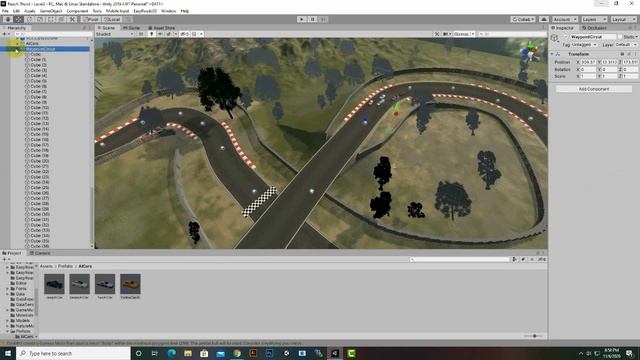Toggle Local/Global handle rotation
Viewport: 640px width, 360px height.
click(112, 19)
